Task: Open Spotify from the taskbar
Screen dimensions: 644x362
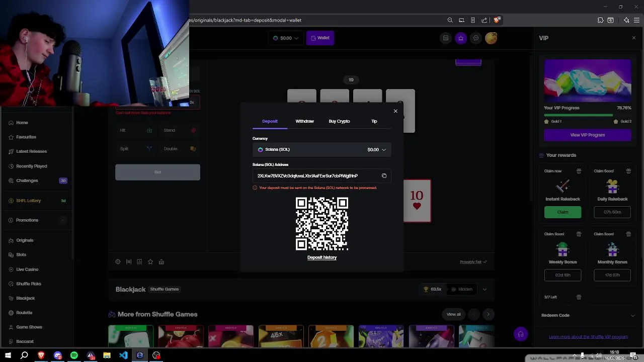Action: 74,355
